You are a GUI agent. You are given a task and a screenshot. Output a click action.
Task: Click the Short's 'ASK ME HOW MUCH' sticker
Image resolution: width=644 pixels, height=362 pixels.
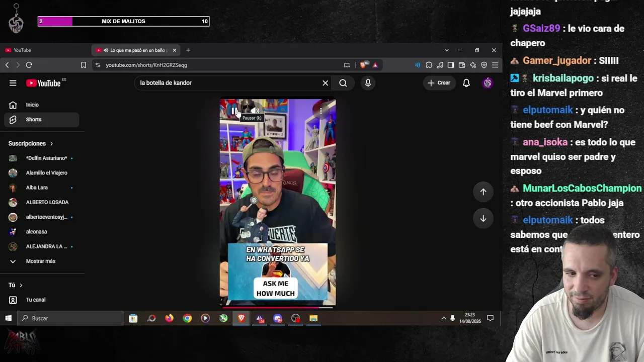point(275,289)
